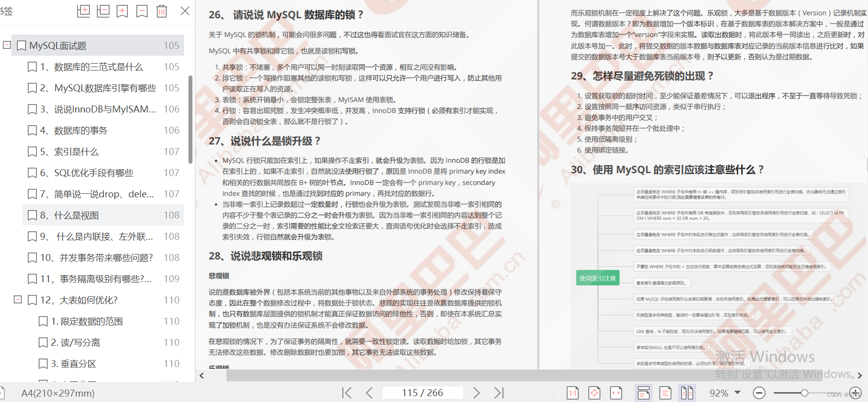This screenshot has height=402, width=868.
Task: Click bookmark icon beside 1、数据库的三范式是什么
Action: tap(32, 67)
